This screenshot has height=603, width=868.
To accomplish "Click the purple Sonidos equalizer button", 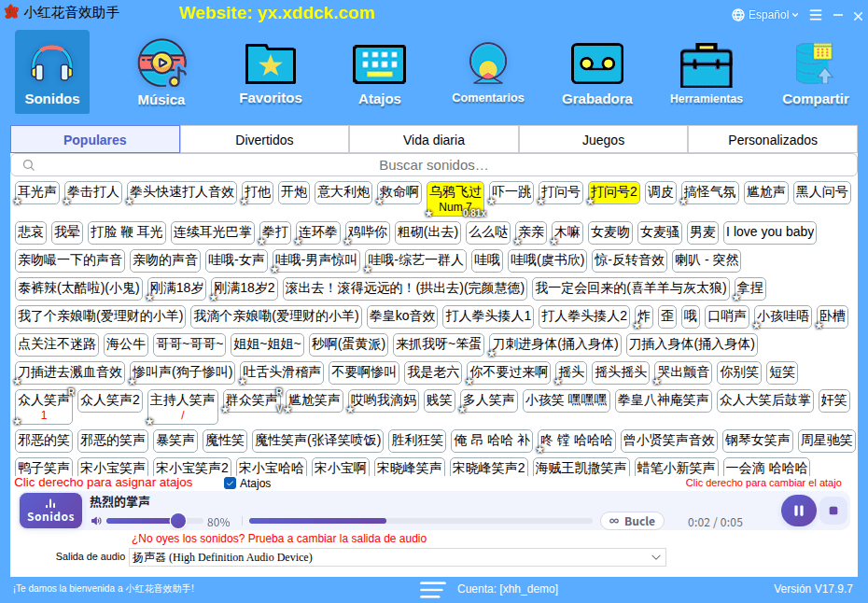I will (51, 511).
